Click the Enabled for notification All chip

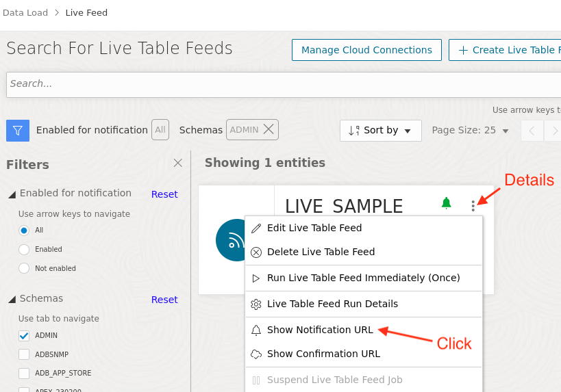click(160, 129)
